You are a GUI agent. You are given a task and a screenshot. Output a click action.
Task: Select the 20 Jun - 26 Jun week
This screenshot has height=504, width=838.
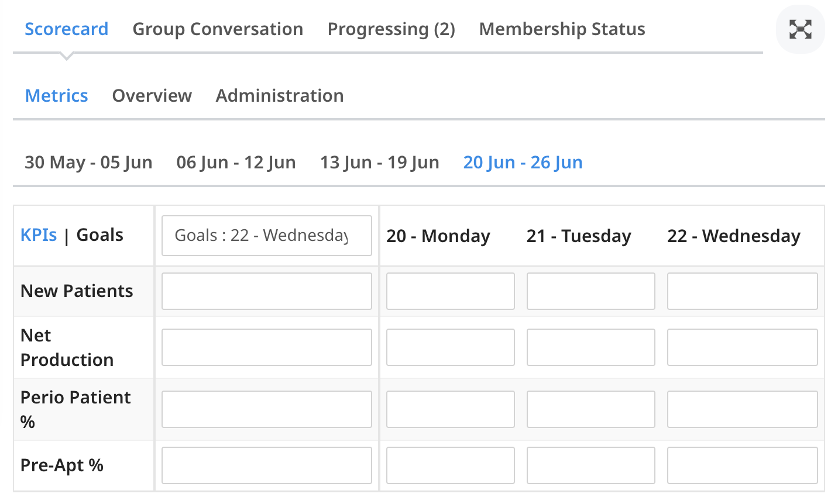(x=523, y=163)
